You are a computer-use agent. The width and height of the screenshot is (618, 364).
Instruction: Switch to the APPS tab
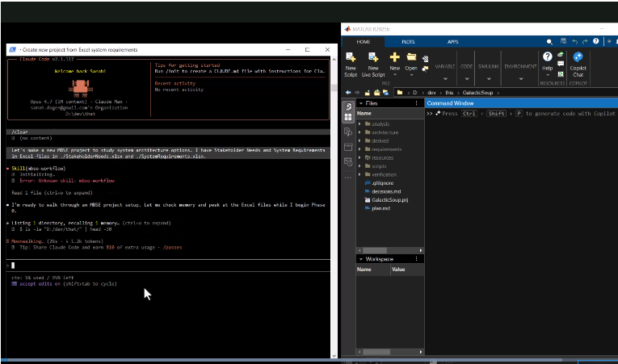click(x=453, y=42)
